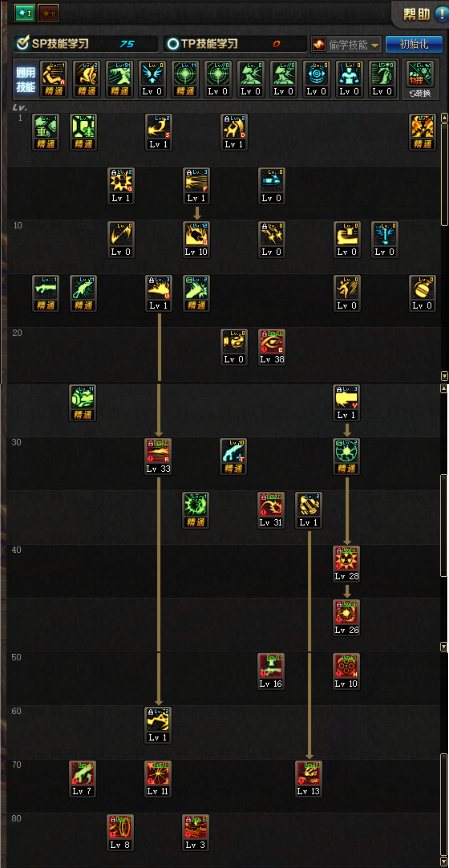This screenshot has width=449, height=868.
Task: Click the scroll-down arrow below the level 20 row
Action: click(x=445, y=375)
